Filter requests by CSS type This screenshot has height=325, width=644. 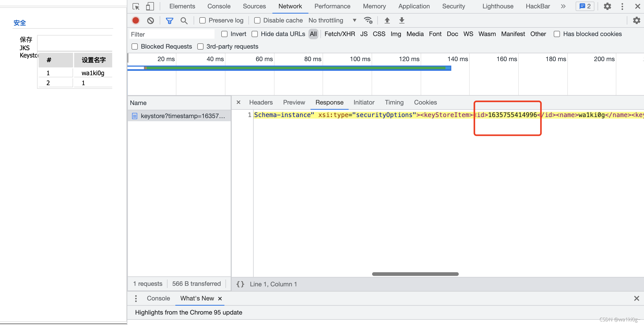tap(379, 34)
